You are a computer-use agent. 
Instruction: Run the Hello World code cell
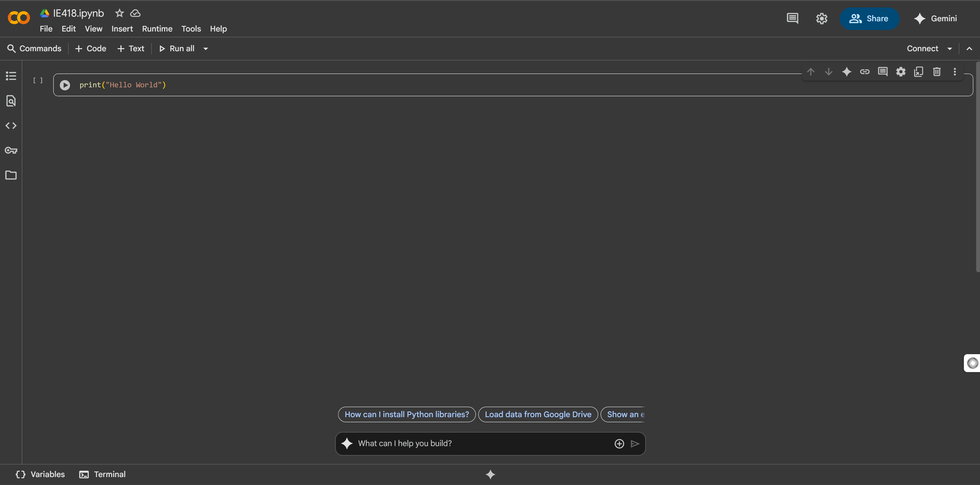[x=65, y=85]
